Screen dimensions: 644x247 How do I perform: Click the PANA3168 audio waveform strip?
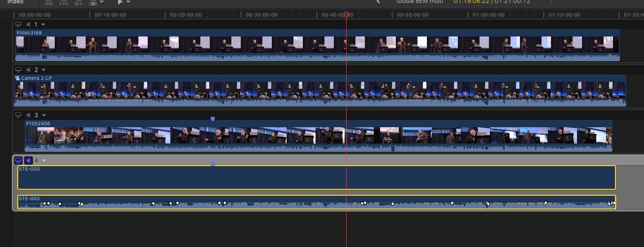tap(318, 57)
